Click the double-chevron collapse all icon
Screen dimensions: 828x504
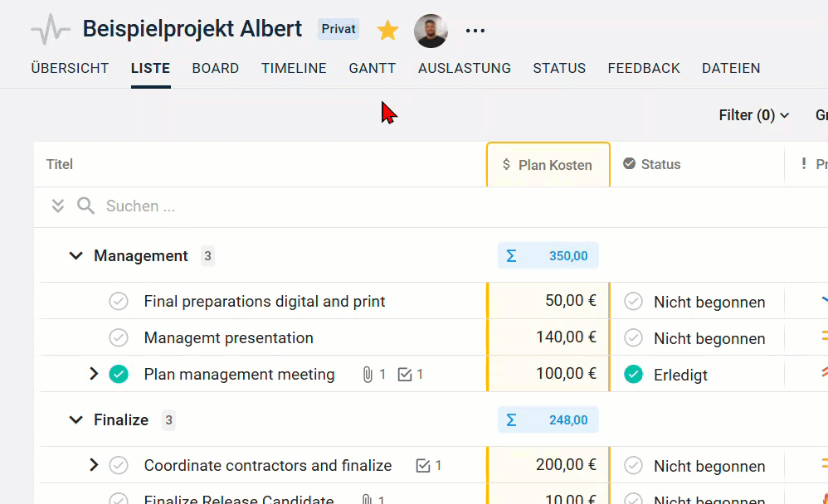tap(58, 206)
